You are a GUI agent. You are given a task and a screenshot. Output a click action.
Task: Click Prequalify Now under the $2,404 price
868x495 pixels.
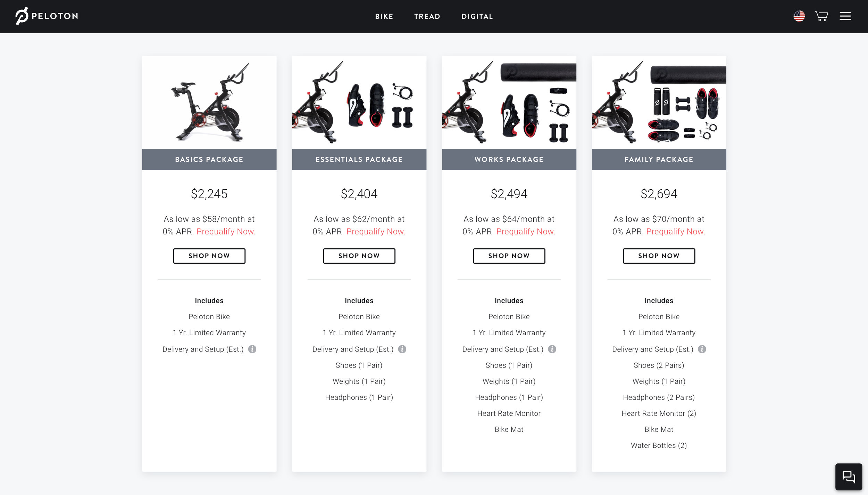[376, 232]
